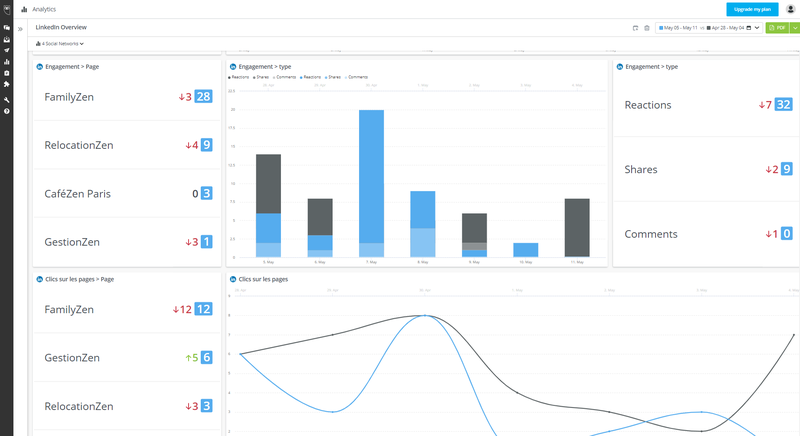The image size is (800, 436).
Task: Toggle grey Comments legend series
Action: (284, 77)
